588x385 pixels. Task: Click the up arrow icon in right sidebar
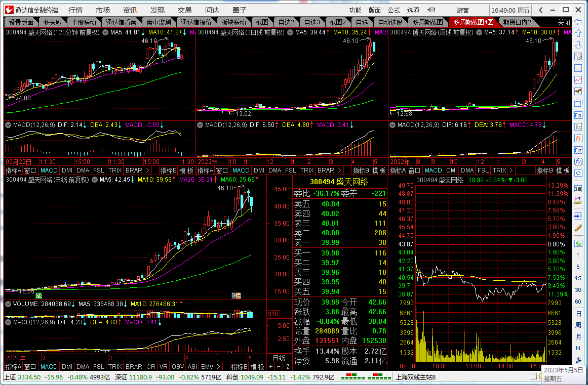click(x=578, y=34)
